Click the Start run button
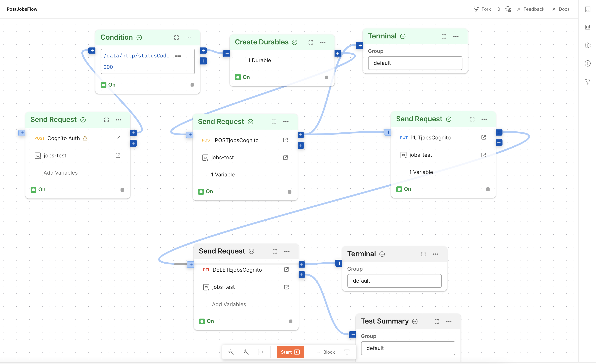The height and width of the screenshot is (364, 596). tap(290, 352)
